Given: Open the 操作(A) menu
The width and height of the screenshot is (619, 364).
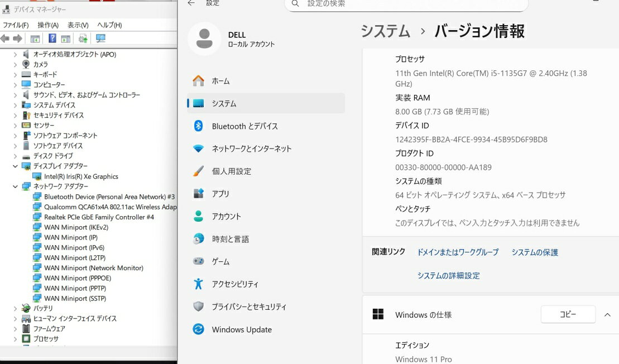Looking at the screenshot, I should 48,25.
